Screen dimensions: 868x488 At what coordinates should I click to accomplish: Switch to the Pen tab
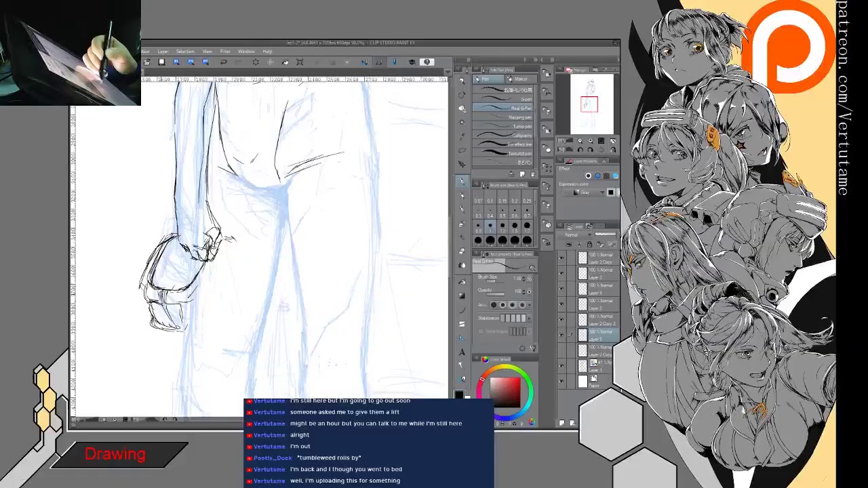pos(488,79)
